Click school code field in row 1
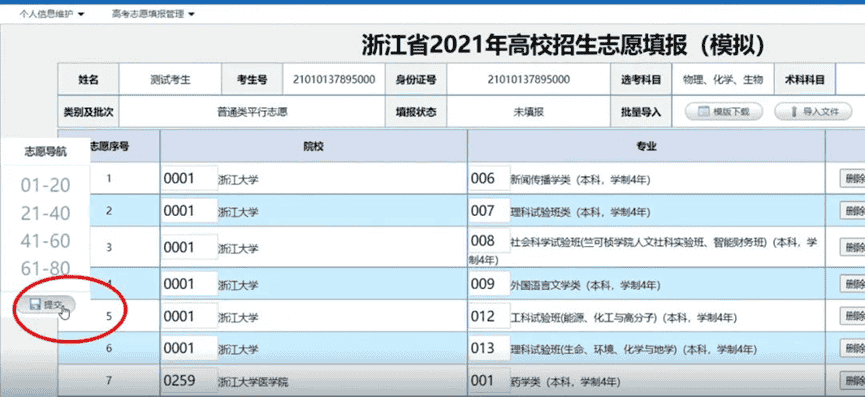The width and height of the screenshot is (865, 397). (190, 178)
